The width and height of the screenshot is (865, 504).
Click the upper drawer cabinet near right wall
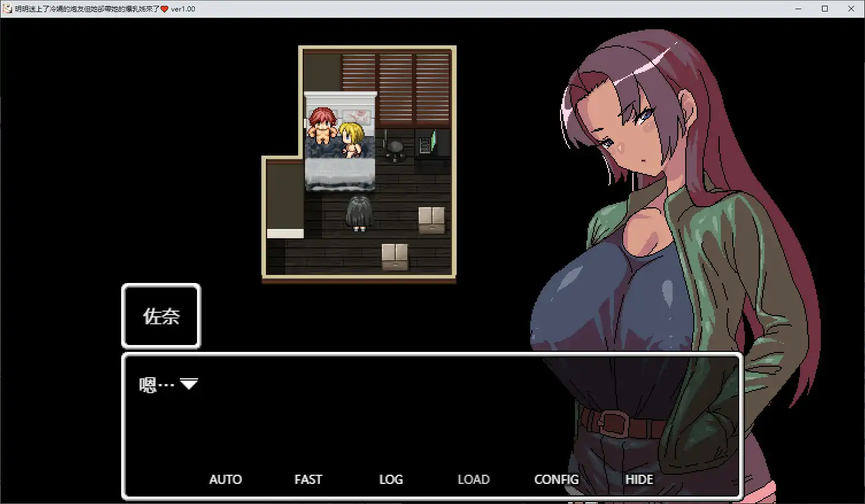[431, 220]
